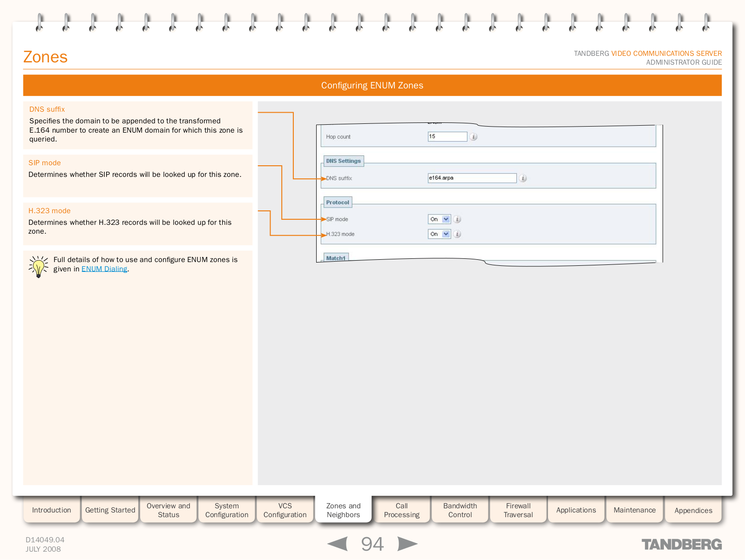Click the Zones page title

[x=46, y=57]
